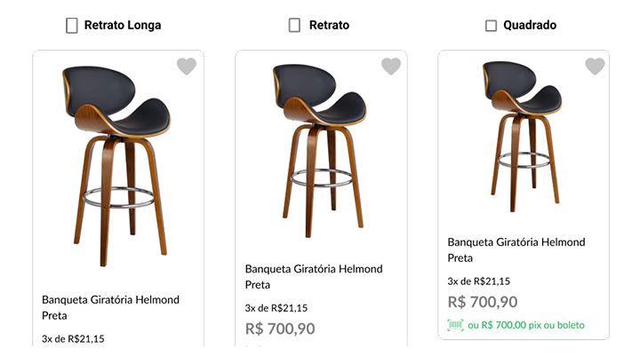
Task: Click the R$ 700,90 price in the Retrato card
Action: (x=280, y=328)
